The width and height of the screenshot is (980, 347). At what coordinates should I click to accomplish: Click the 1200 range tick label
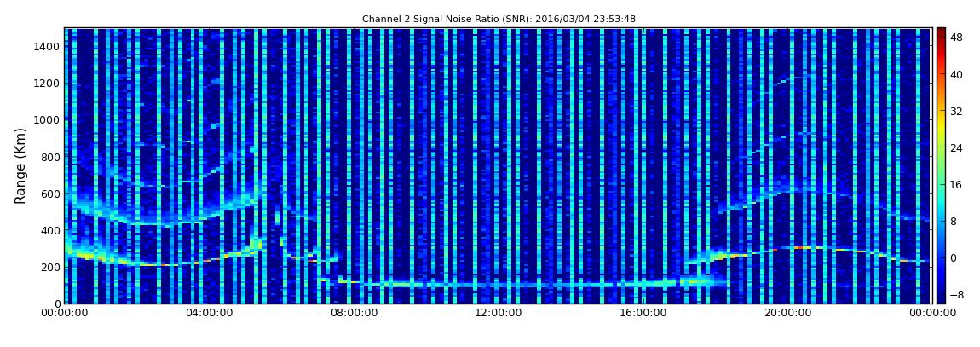pos(48,84)
